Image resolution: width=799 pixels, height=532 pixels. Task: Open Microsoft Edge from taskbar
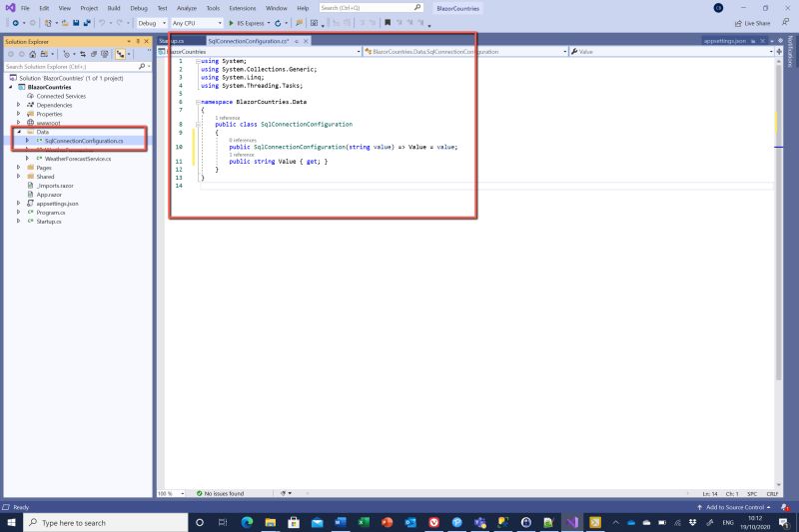pyautogui.click(x=247, y=522)
